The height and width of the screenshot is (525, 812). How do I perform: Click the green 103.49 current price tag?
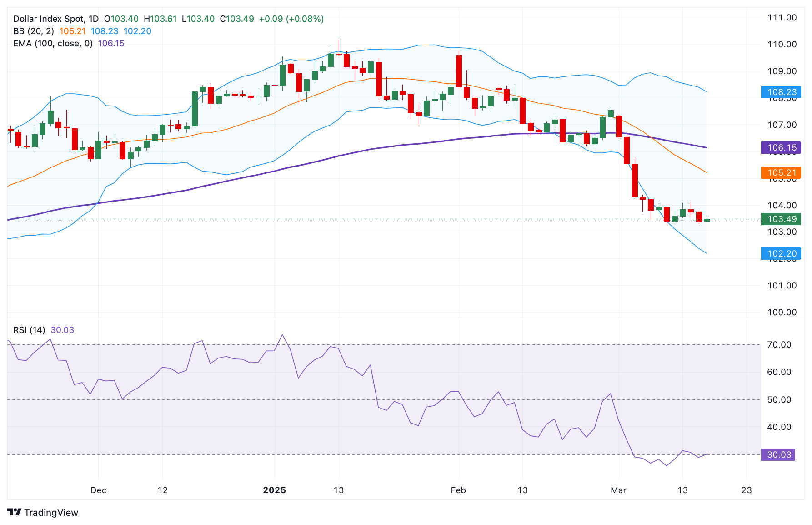click(x=781, y=219)
